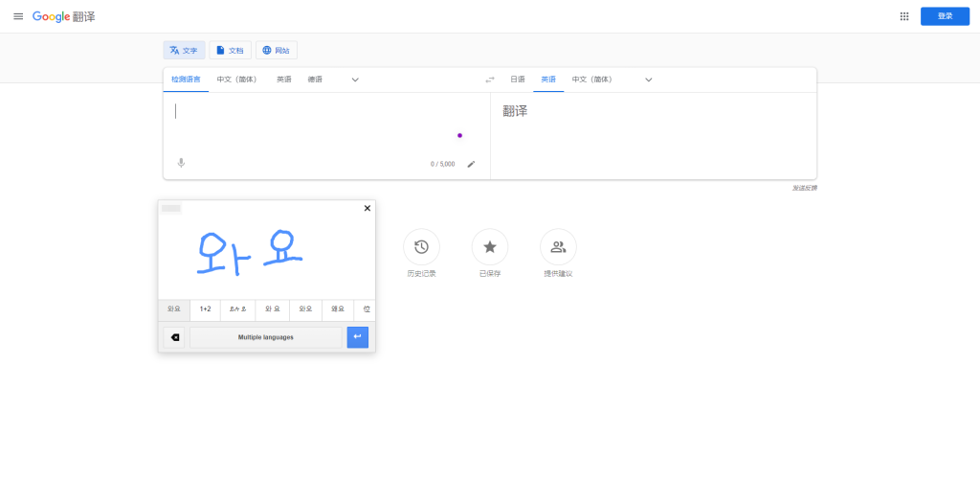The height and width of the screenshot is (479, 980).
Task: Click the blue enter arrow button
Action: 358,337
